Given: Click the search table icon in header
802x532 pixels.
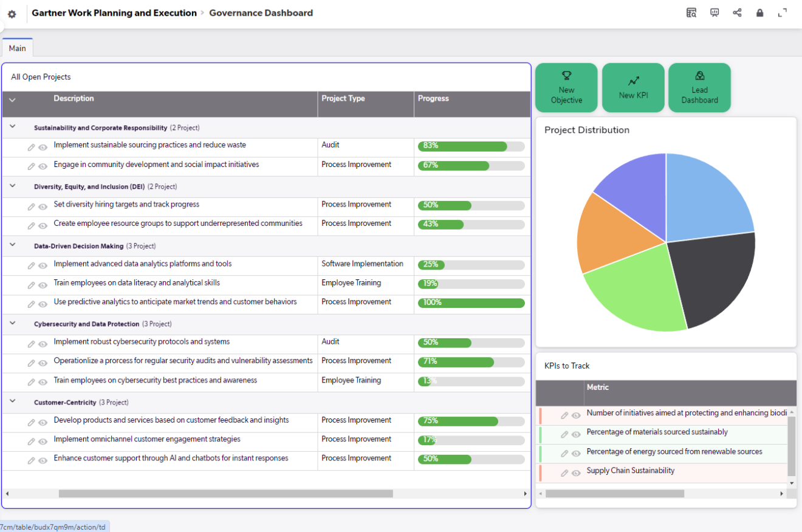Looking at the screenshot, I should [x=691, y=13].
